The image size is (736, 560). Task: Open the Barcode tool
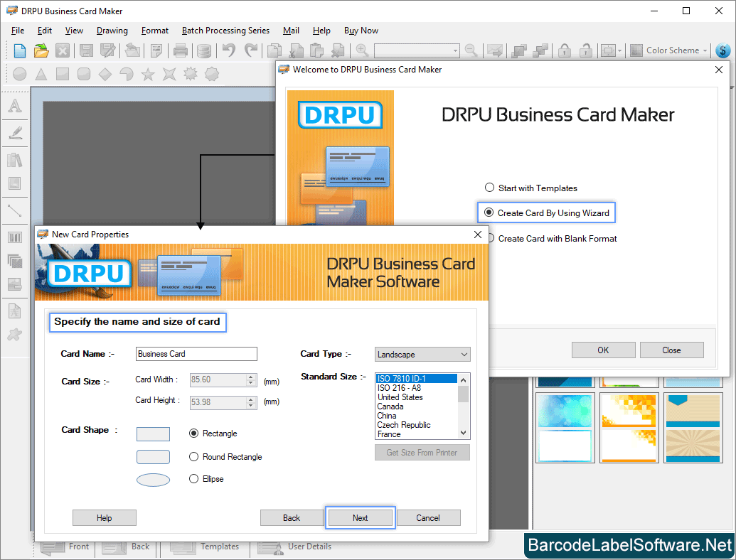16,237
